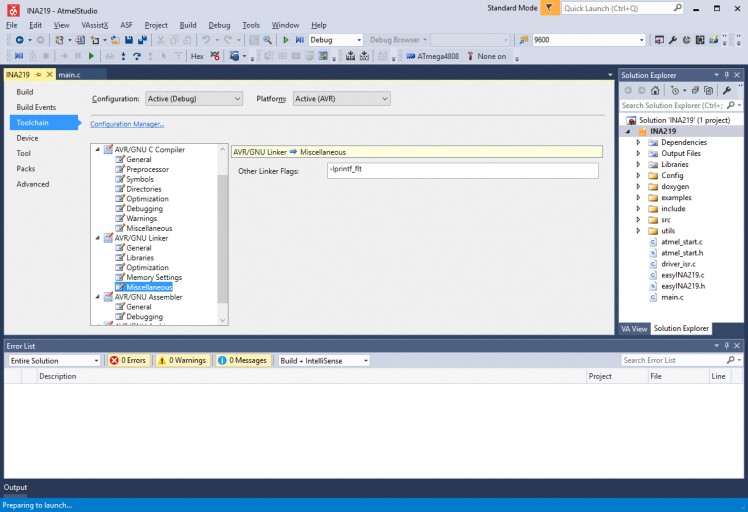Select the Device settings page
Screen dimensions: 748x512
[x=27, y=138]
